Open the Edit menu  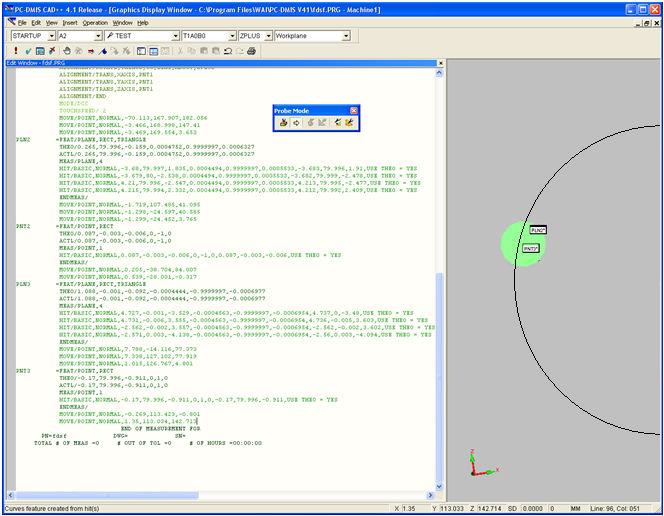coord(36,23)
